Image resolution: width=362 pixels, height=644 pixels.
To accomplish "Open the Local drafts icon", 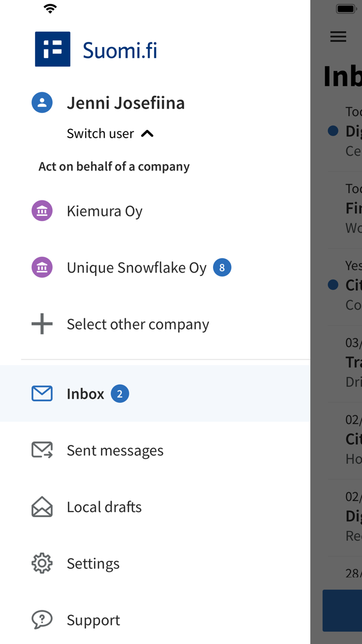I will pos(42,507).
